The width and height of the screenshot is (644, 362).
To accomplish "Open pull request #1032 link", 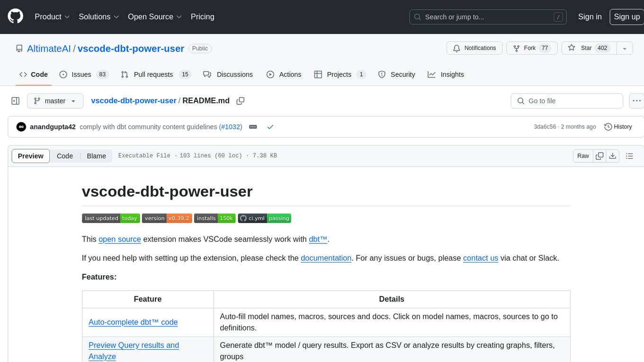I will (232, 127).
